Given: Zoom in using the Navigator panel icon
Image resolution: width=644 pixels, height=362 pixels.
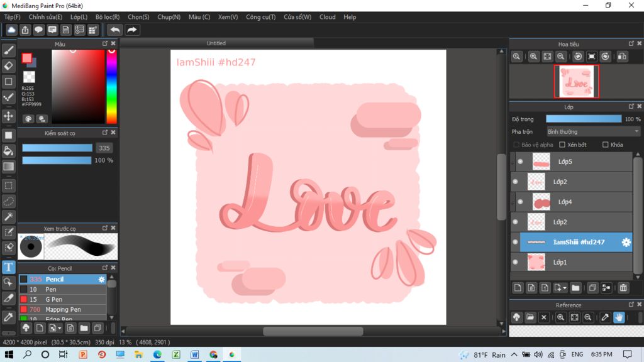Looking at the screenshot, I should pyautogui.click(x=533, y=57).
